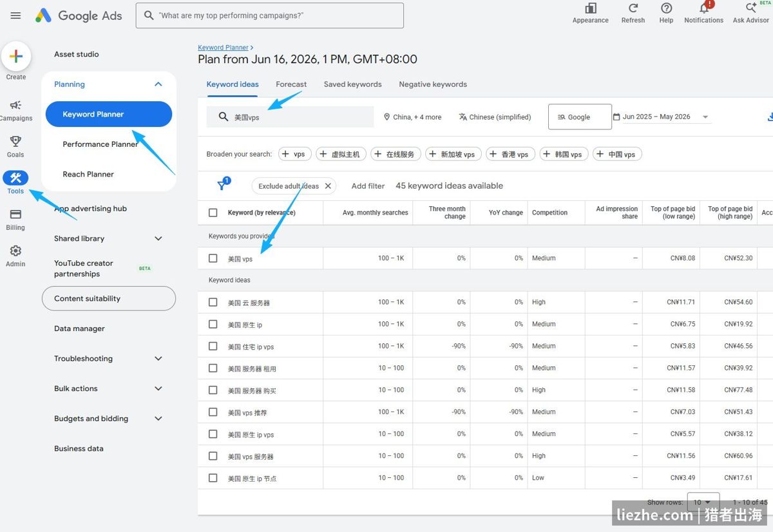Open Reach Planner
The image size is (773, 532).
point(88,174)
